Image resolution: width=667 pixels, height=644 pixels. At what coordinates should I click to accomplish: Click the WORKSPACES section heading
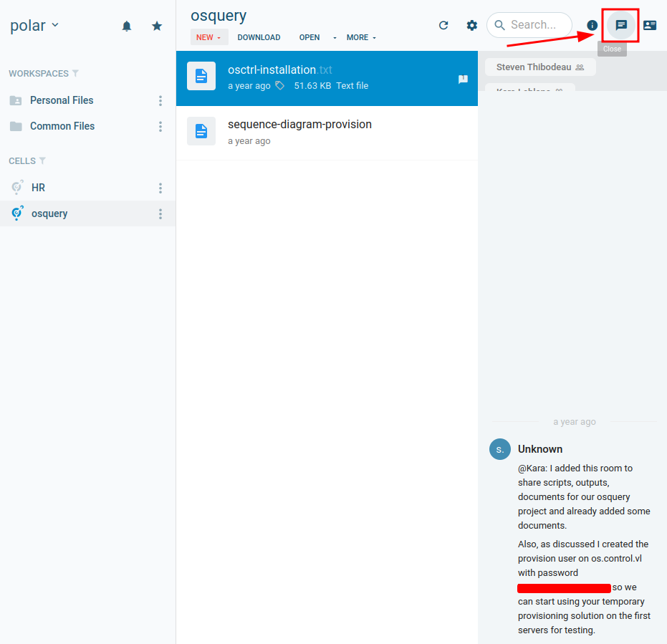39,74
